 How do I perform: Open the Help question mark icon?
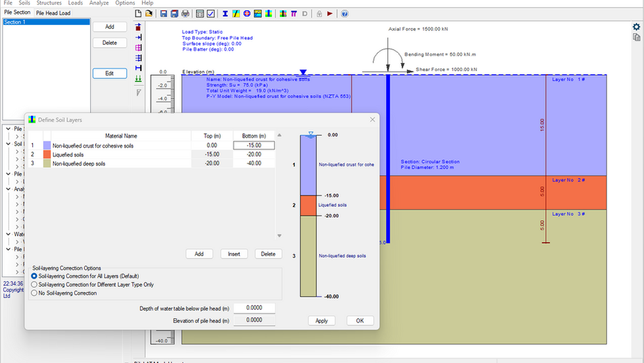(x=344, y=14)
